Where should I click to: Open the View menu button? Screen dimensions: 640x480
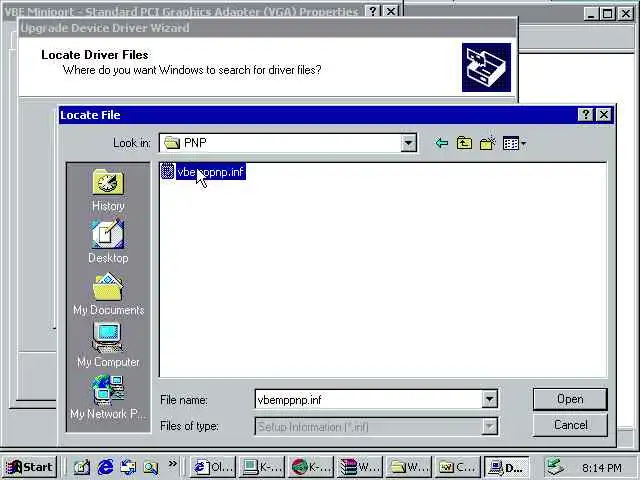pos(514,143)
